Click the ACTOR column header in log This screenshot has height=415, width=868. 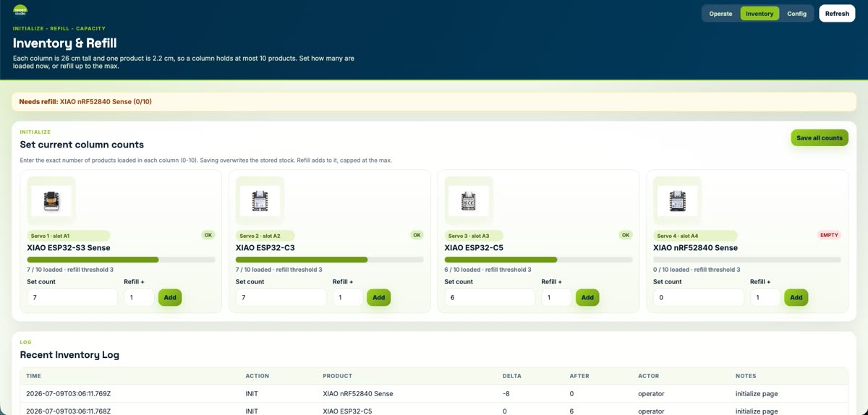pos(648,376)
